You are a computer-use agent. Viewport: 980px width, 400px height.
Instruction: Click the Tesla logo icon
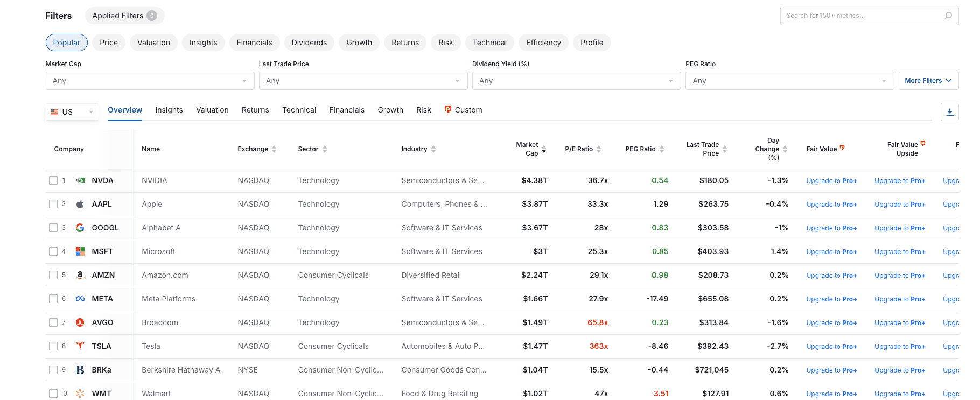pos(80,346)
